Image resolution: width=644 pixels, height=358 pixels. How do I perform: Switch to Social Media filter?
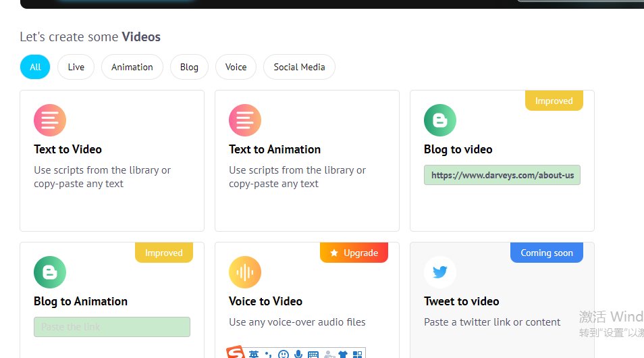(x=299, y=67)
